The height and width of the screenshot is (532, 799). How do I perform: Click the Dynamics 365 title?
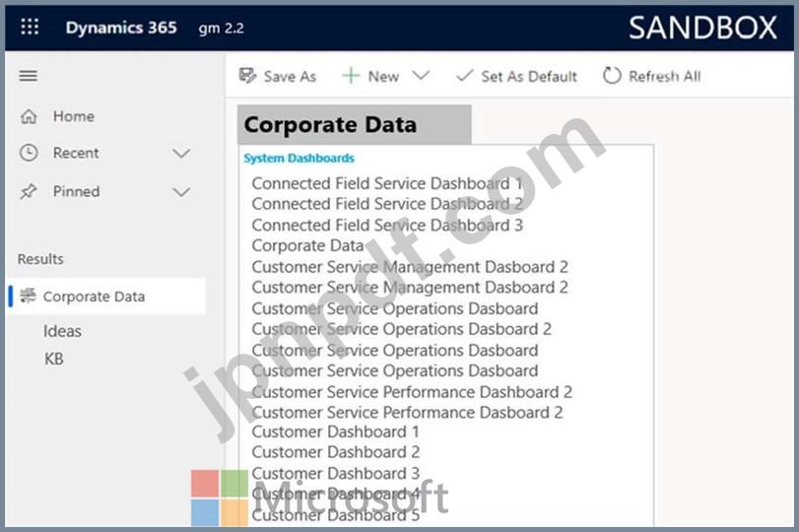[x=121, y=28]
